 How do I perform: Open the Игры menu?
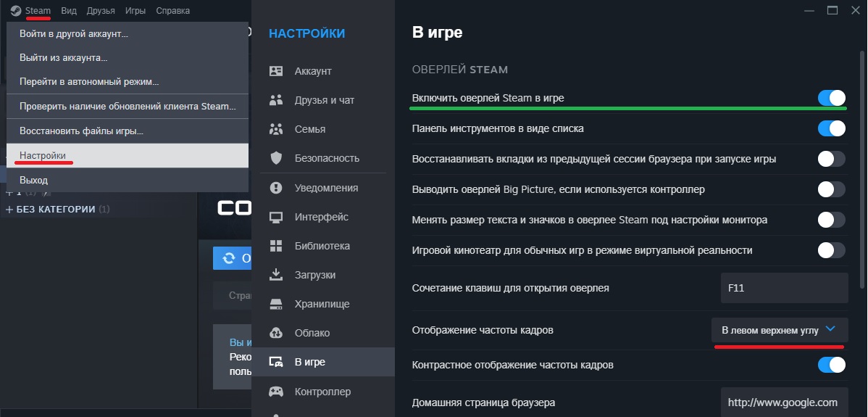[135, 11]
